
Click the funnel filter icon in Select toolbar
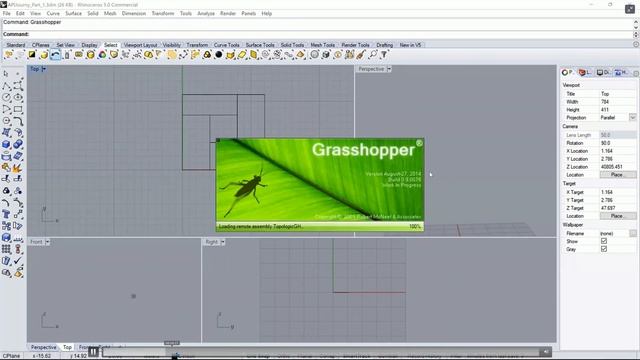[x=384, y=55]
